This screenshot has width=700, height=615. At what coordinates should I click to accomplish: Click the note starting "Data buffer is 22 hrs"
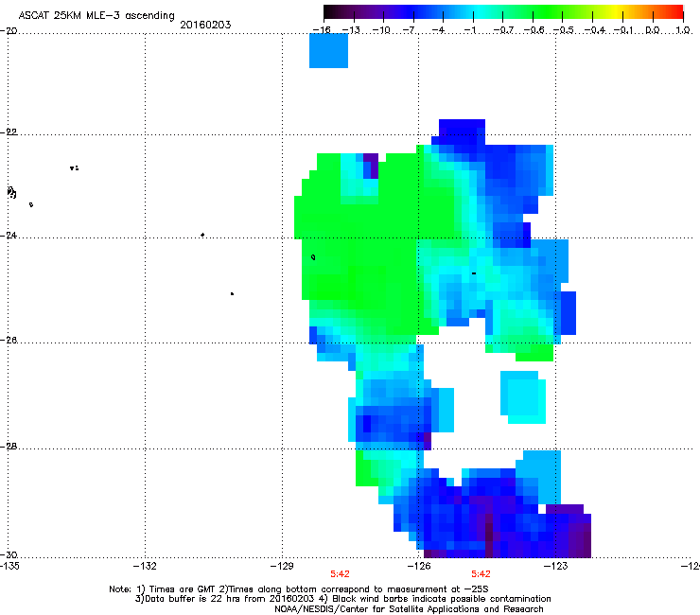tap(342, 599)
